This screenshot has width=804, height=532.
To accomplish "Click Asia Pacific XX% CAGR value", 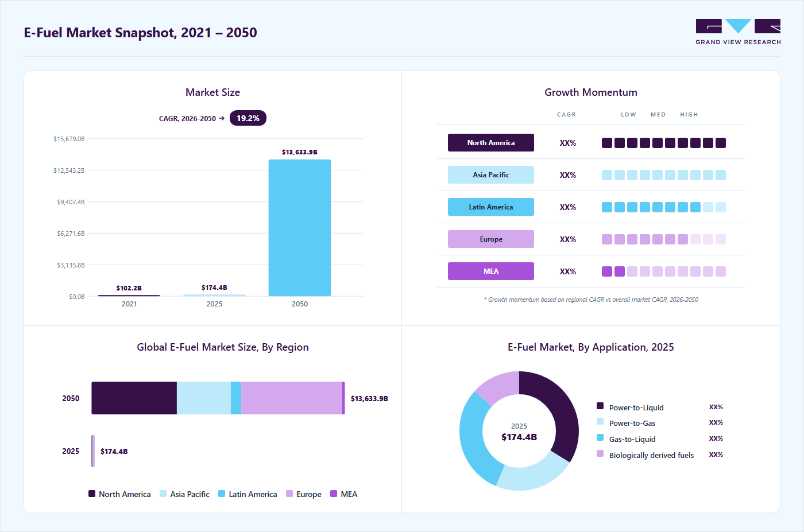I will click(568, 175).
